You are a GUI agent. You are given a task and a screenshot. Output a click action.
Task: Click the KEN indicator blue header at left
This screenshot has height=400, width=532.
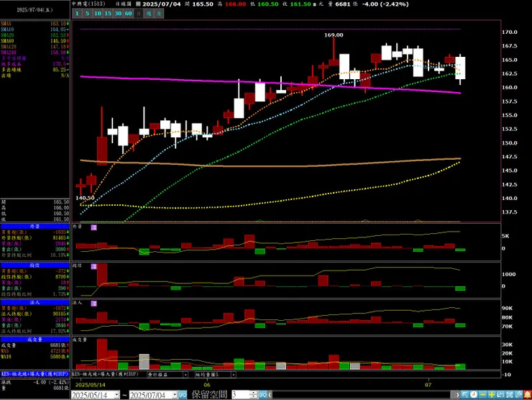[35, 374]
